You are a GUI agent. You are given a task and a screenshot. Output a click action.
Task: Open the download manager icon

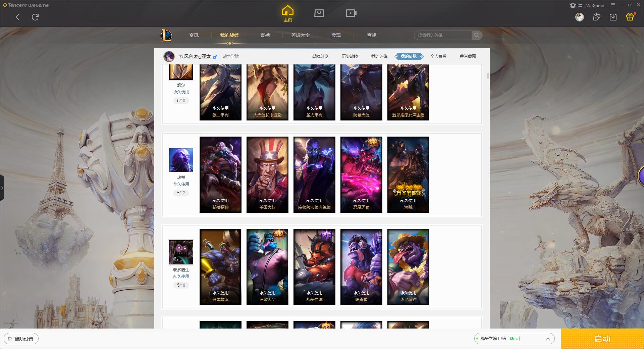[x=613, y=17]
